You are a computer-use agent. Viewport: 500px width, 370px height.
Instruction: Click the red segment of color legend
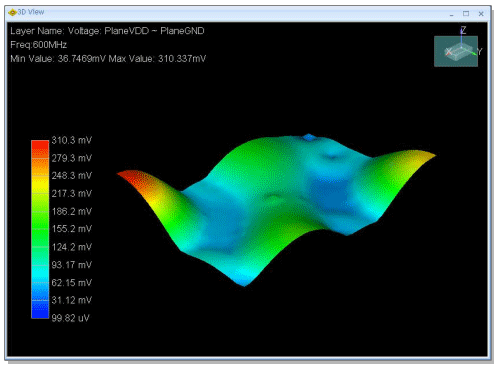coord(40,148)
